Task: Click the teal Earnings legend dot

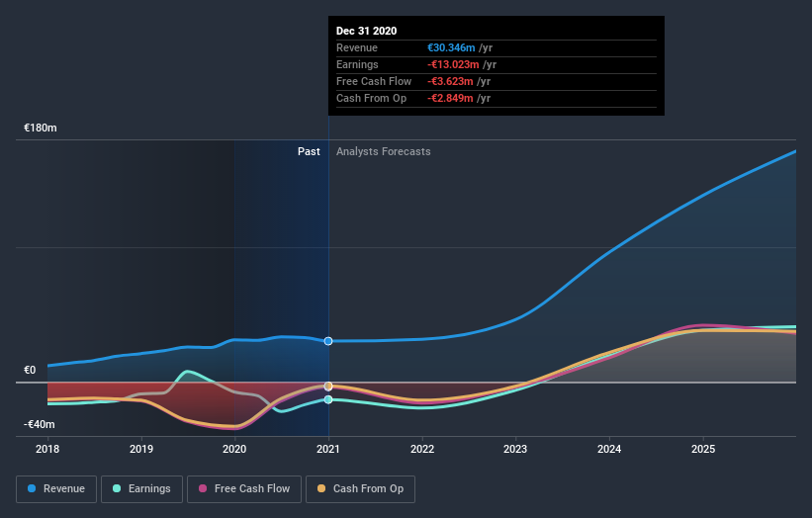Action: 117,488
